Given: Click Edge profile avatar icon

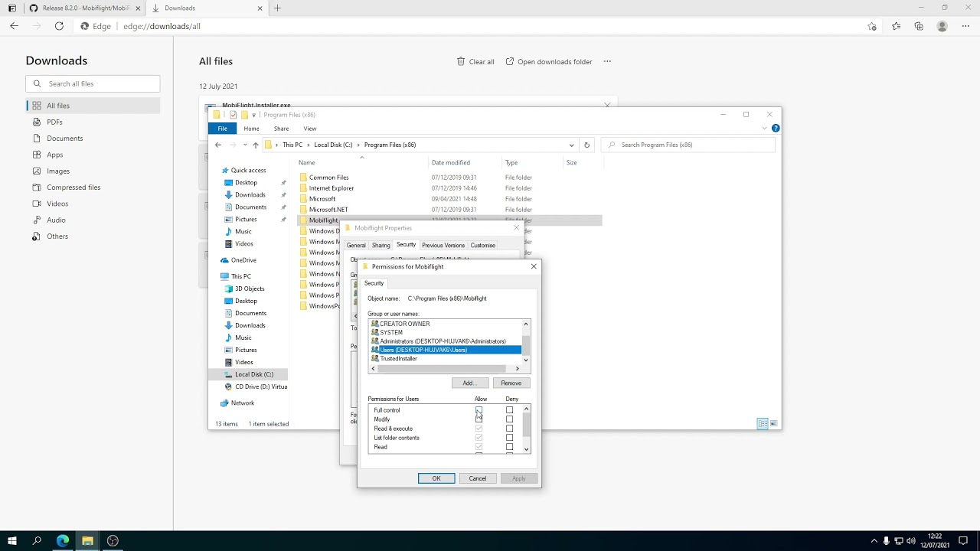Looking at the screenshot, I should point(942,26).
